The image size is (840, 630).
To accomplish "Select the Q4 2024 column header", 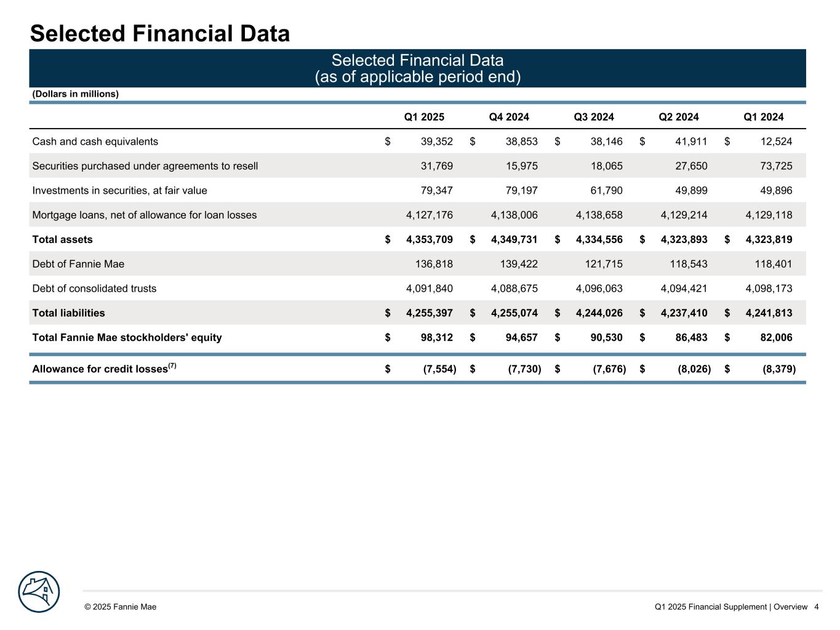I will click(509, 117).
